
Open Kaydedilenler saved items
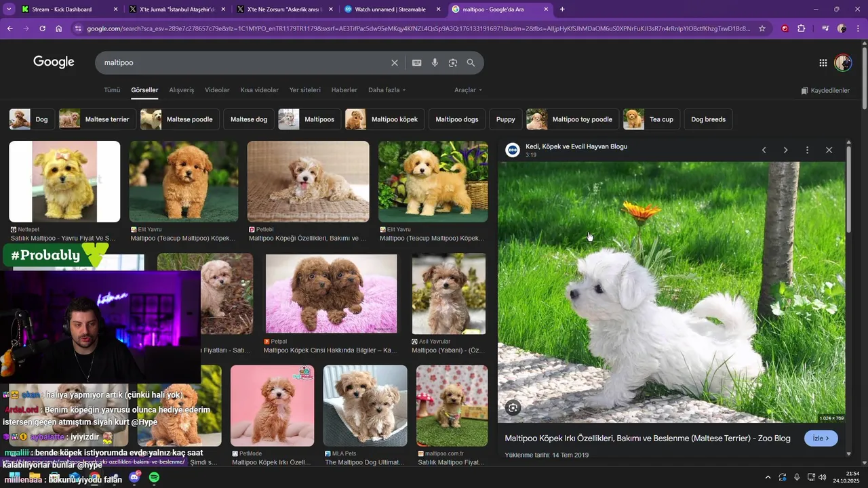(x=825, y=90)
